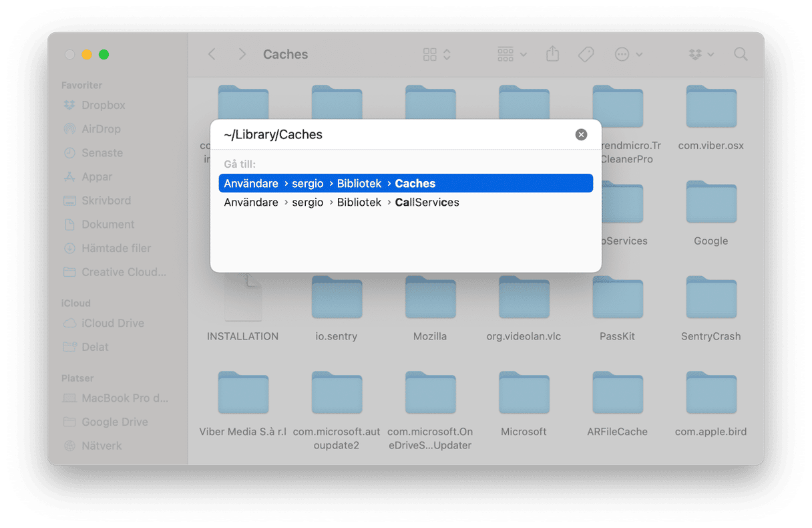Select the Mozilla folder

point(430,308)
